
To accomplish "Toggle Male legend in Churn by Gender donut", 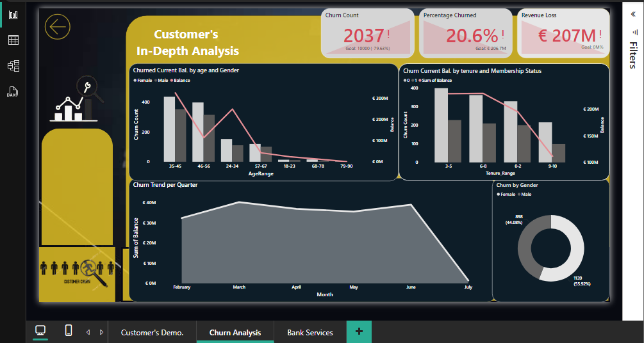I will pyautogui.click(x=524, y=194).
